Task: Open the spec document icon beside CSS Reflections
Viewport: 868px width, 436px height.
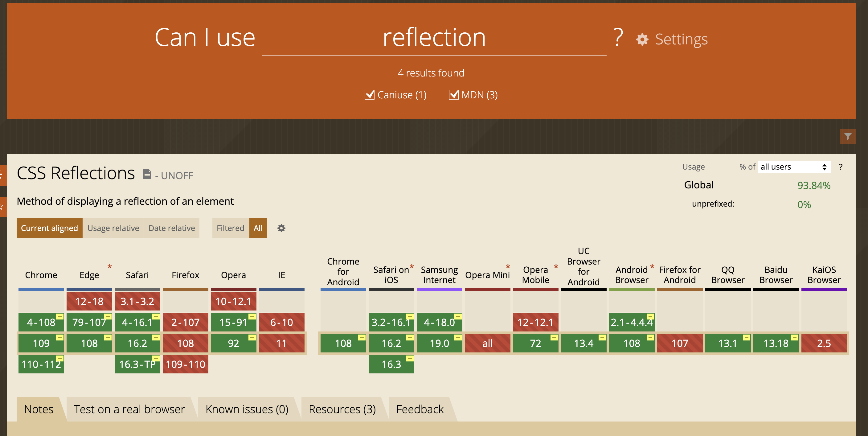Action: coord(147,174)
